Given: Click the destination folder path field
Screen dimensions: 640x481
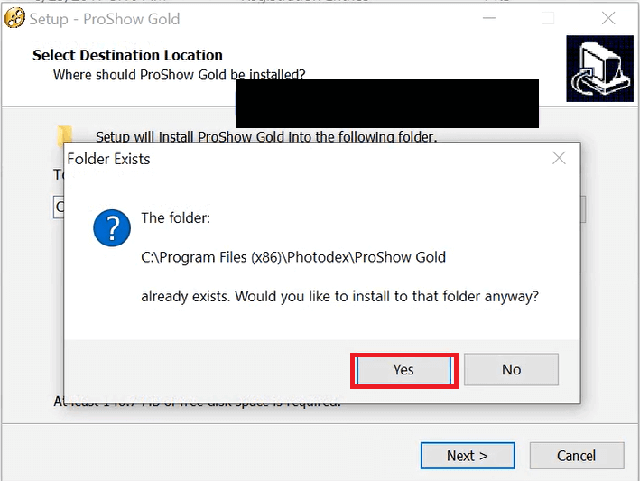Looking at the screenshot, I should pyautogui.click(x=58, y=208).
